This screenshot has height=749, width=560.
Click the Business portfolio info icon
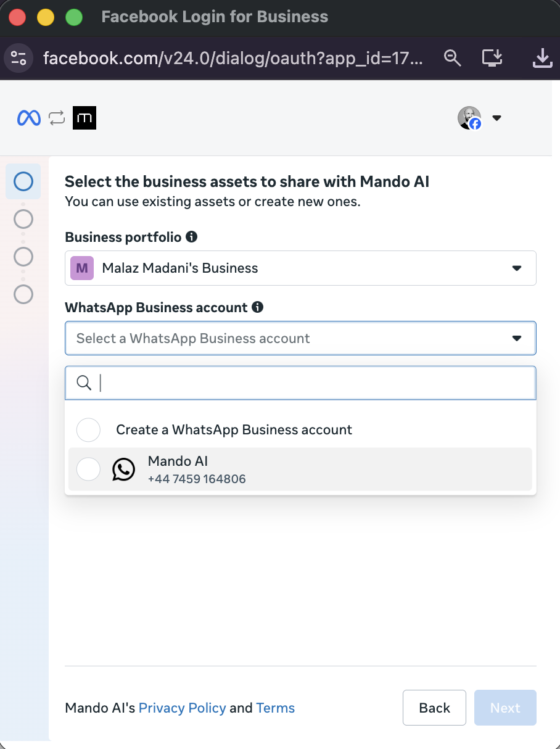pyautogui.click(x=192, y=237)
